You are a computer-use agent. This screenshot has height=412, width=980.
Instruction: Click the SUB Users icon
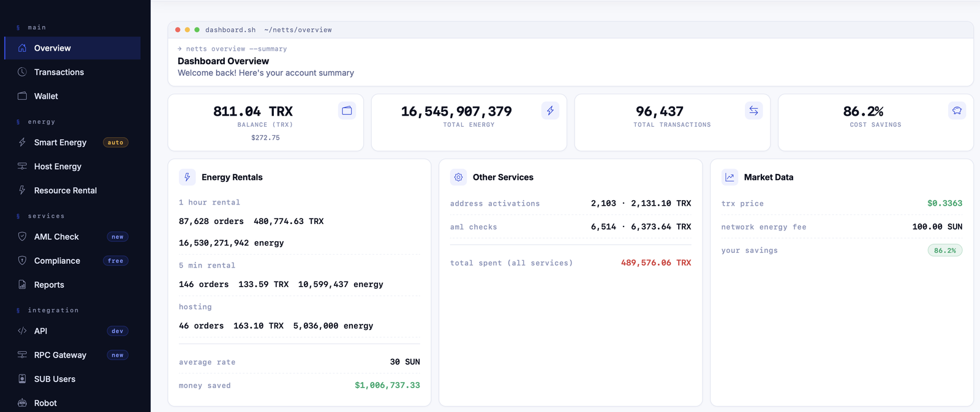(22, 378)
